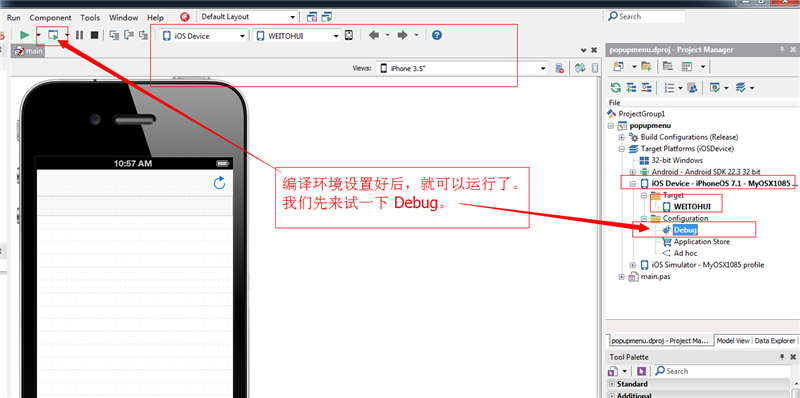This screenshot has width=800, height=398.
Task: Click the green Run button
Action: point(24,35)
